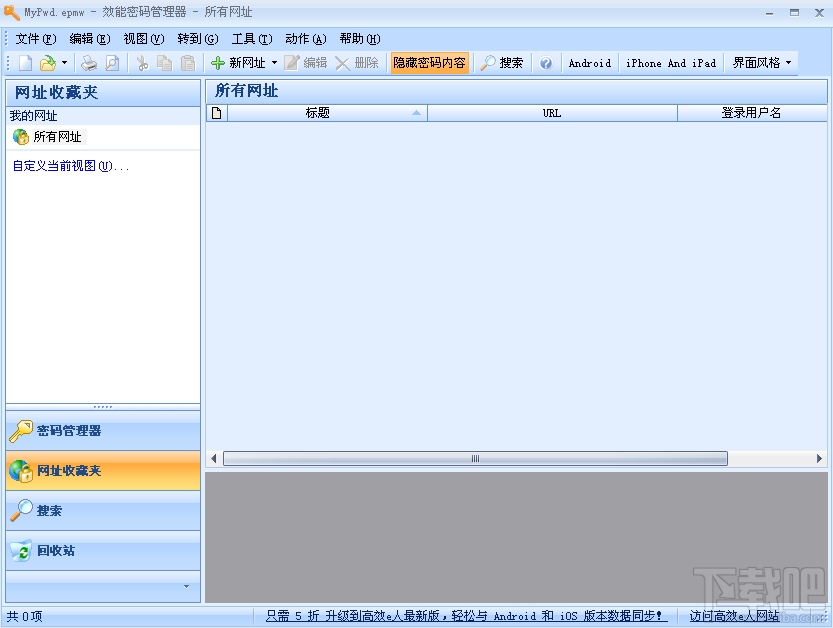The height and width of the screenshot is (628, 833).
Task: Switch to the 密码管理器 panel
Action: coord(103,431)
